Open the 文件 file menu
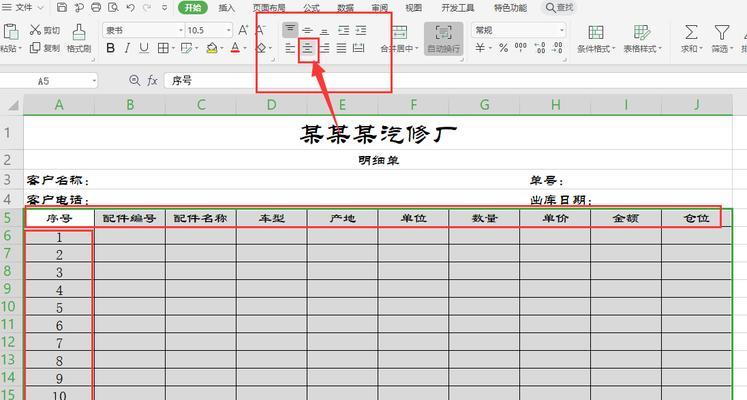747x400 pixels. pyautogui.click(x=22, y=8)
